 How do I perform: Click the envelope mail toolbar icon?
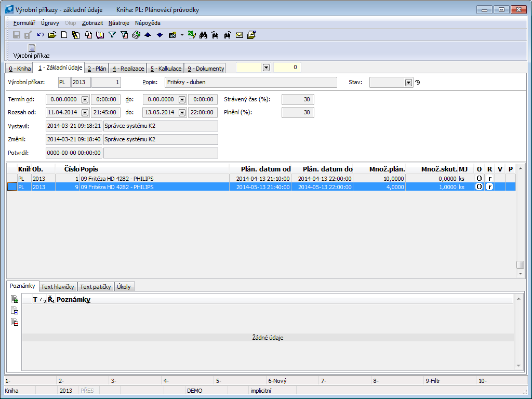point(240,35)
